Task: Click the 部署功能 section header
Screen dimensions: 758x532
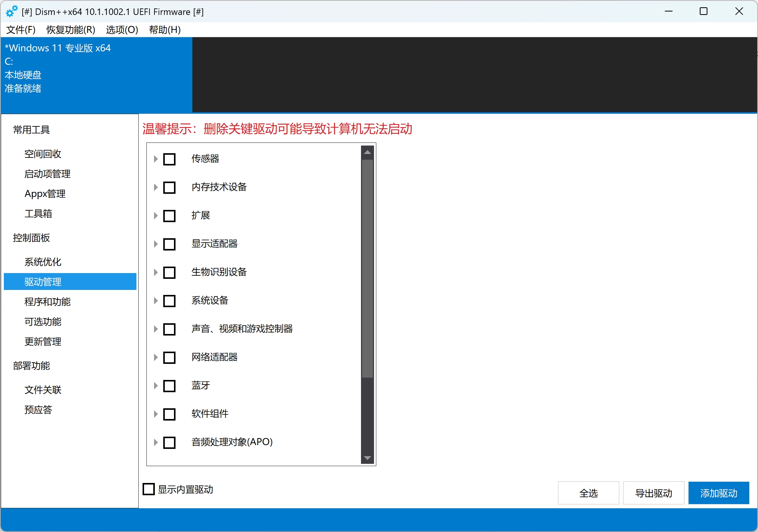Action: click(31, 366)
